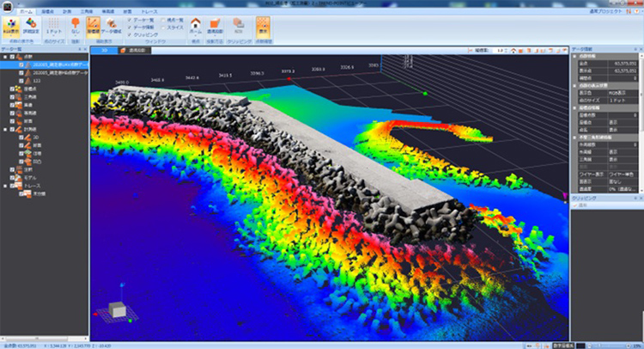Click the RGB表示 point color icon

click(x=10, y=28)
